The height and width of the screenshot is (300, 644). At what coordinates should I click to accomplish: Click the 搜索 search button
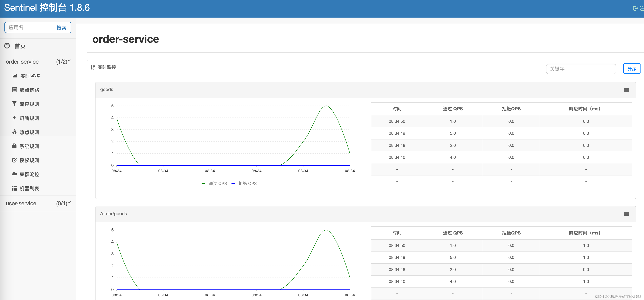point(61,28)
